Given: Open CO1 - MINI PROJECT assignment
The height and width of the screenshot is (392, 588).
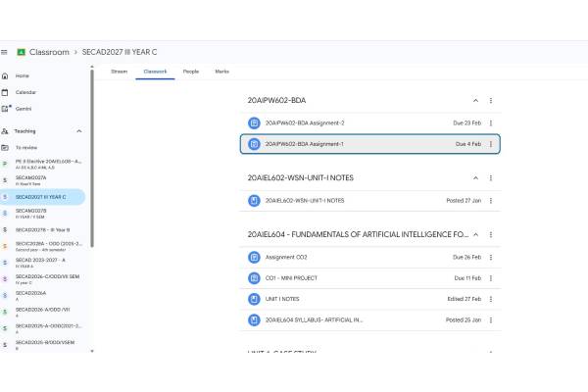Looking at the screenshot, I should pos(291,277).
